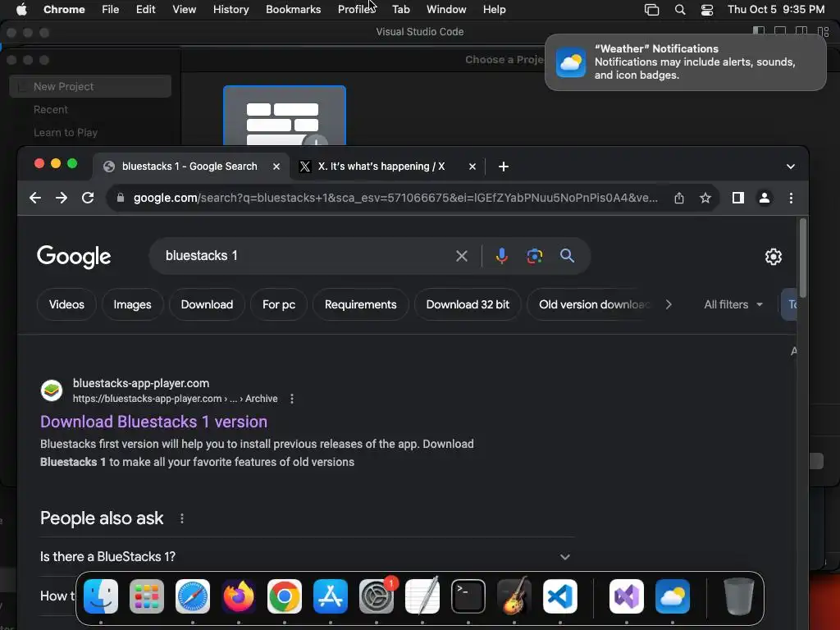This screenshot has height=630, width=840.
Task: Select the bluestacks 1 - Google Search tab
Action: pyautogui.click(x=189, y=167)
